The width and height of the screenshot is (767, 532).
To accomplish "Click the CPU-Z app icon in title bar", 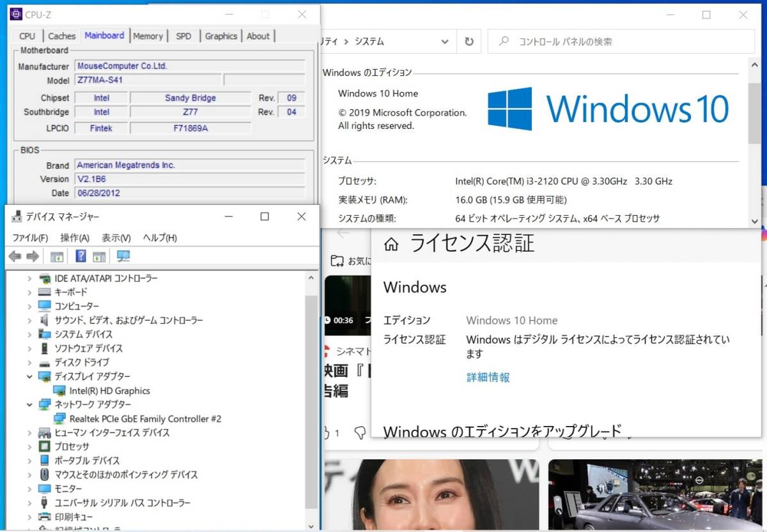I will 16,15.
